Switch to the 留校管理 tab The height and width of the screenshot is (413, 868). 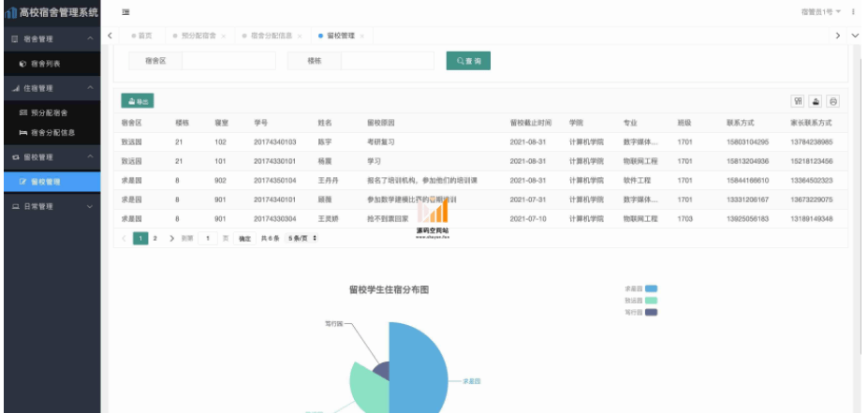[341, 36]
